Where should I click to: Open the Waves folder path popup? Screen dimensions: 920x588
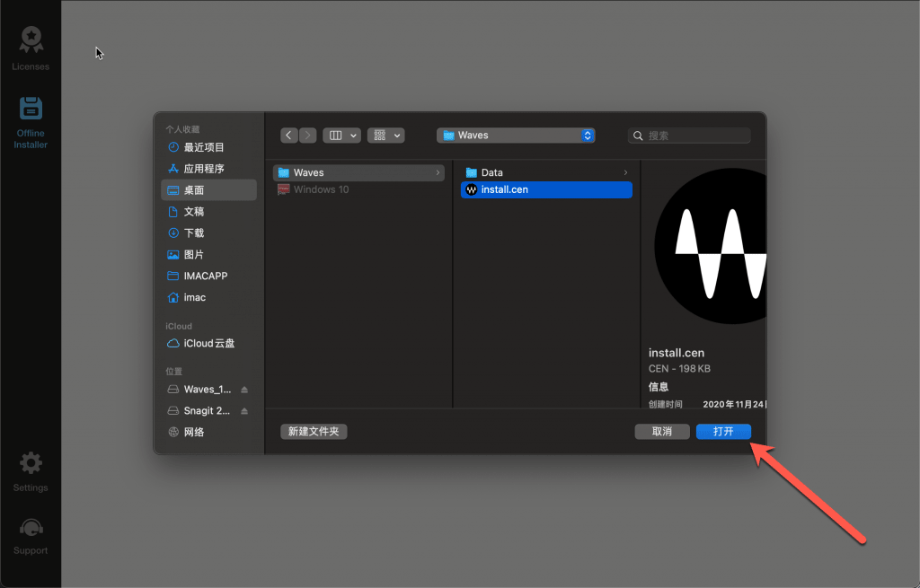516,136
